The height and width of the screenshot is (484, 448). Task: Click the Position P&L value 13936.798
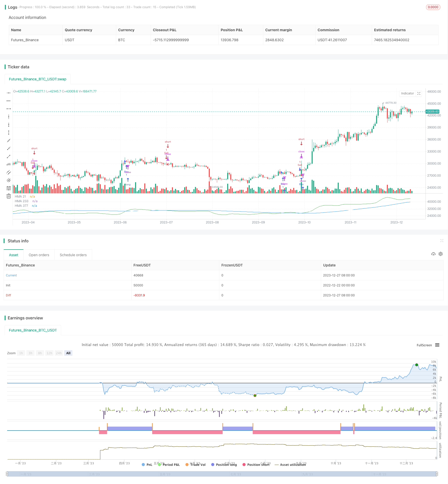coord(229,40)
